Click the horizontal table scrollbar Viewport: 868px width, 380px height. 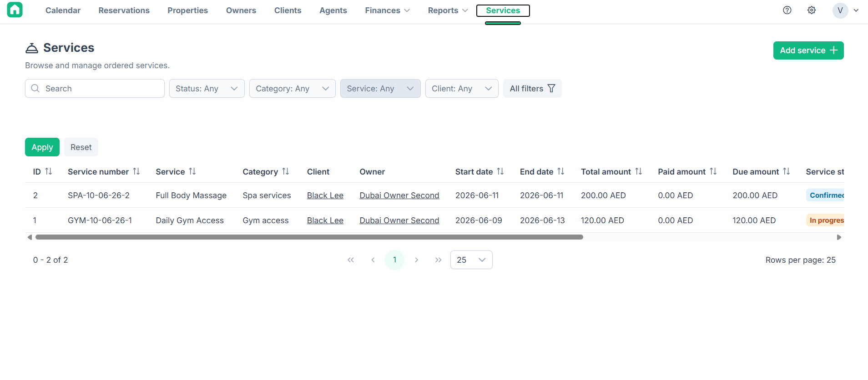tap(309, 237)
